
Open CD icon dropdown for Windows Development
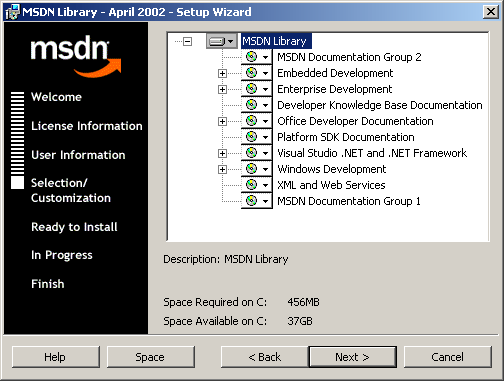coord(257,169)
